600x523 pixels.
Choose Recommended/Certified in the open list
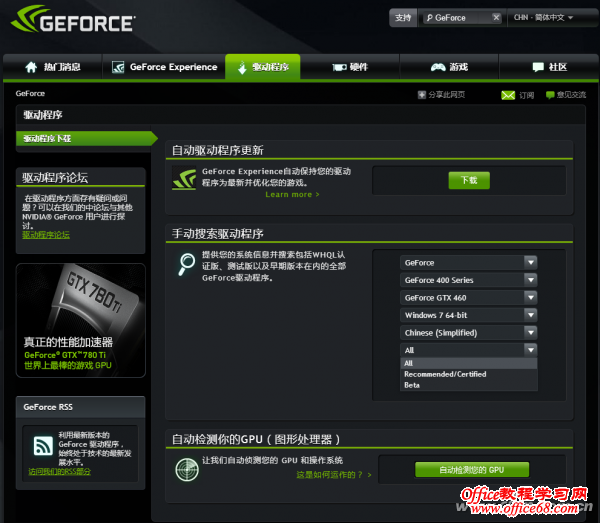click(x=468, y=374)
